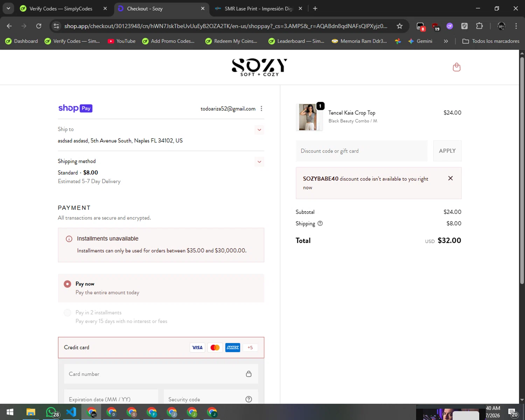Open File Explorer from the taskbar
The image size is (525, 420).
pyautogui.click(x=31, y=412)
